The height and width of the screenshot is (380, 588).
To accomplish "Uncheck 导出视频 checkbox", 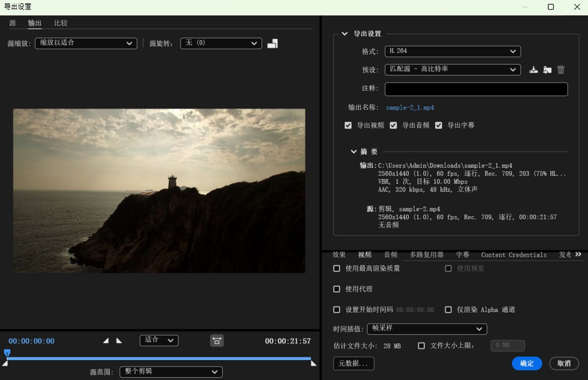I will [348, 125].
